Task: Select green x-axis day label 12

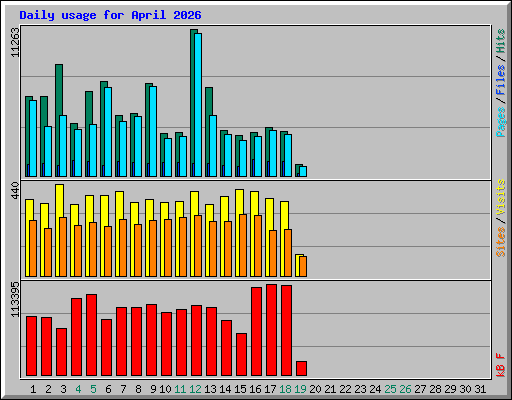Action: pyautogui.click(x=195, y=389)
